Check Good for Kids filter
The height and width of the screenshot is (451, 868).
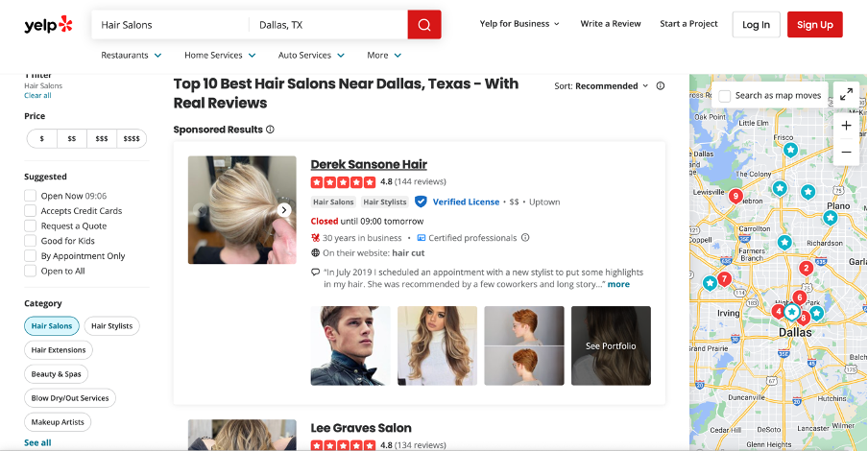tap(30, 241)
